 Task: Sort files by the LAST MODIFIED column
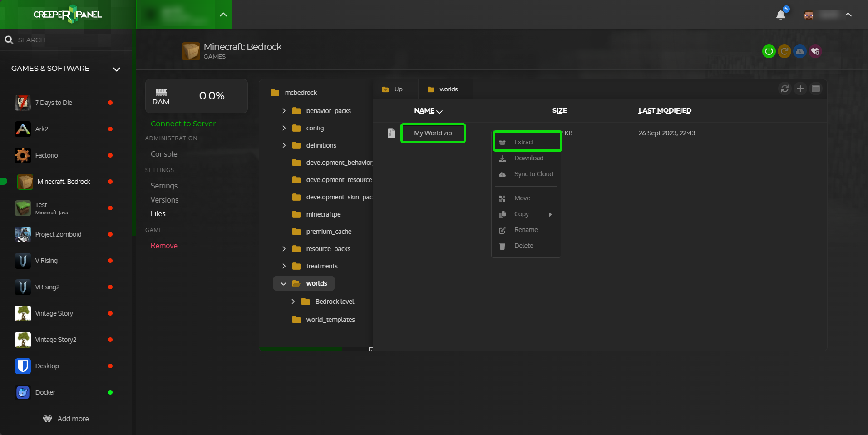(x=665, y=110)
